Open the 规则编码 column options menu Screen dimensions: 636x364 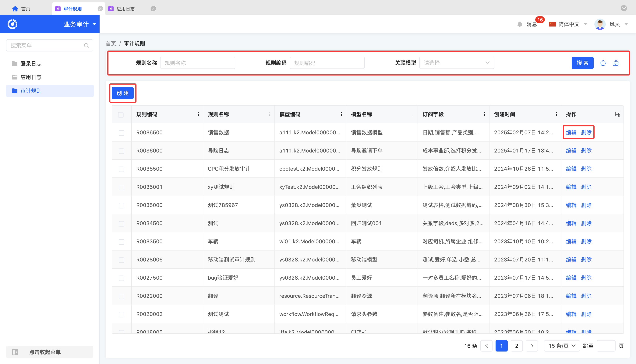tap(198, 114)
